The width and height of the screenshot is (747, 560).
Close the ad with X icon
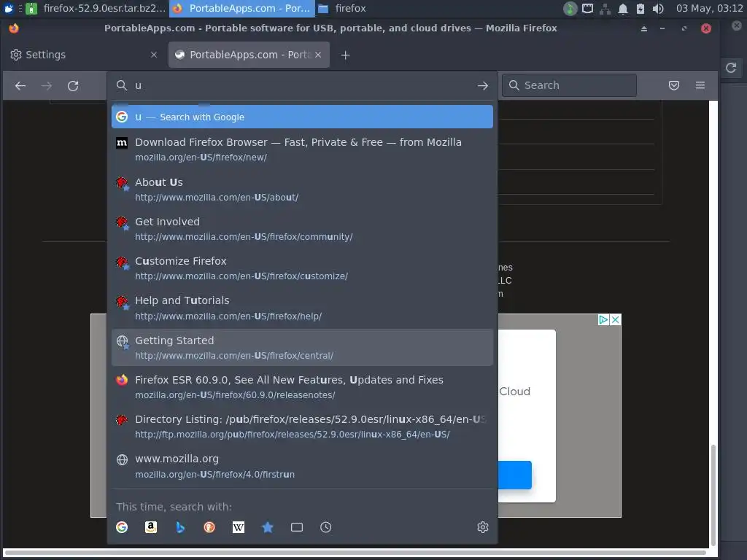tap(615, 319)
